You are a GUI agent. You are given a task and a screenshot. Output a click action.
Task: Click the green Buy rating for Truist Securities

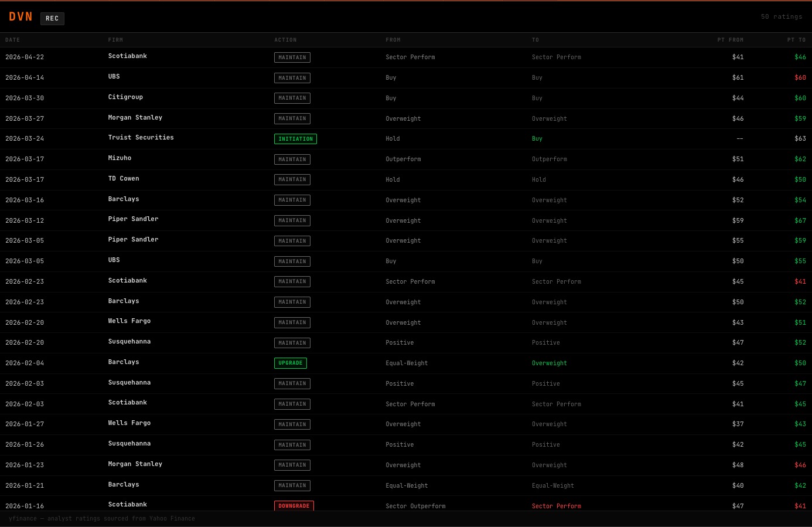(537, 139)
